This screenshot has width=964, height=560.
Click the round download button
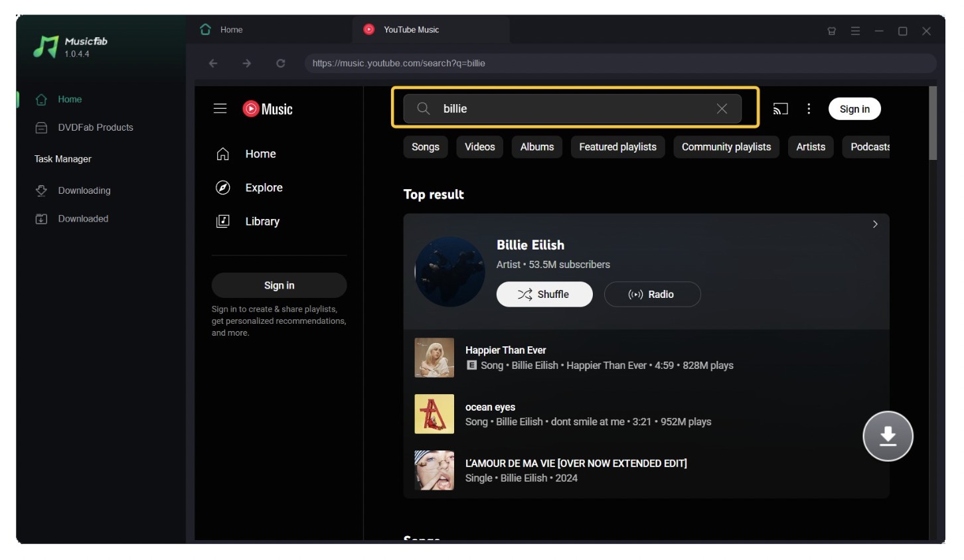888,436
